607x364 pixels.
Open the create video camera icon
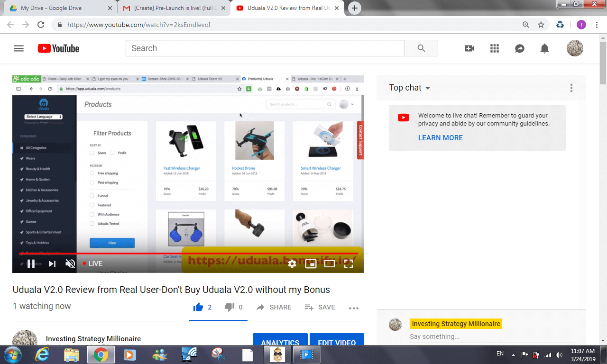[469, 48]
